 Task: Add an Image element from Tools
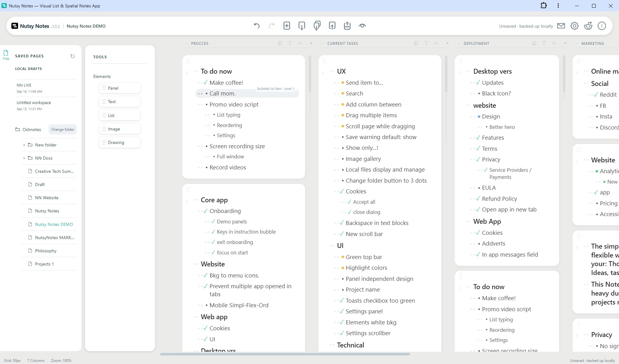point(120,129)
